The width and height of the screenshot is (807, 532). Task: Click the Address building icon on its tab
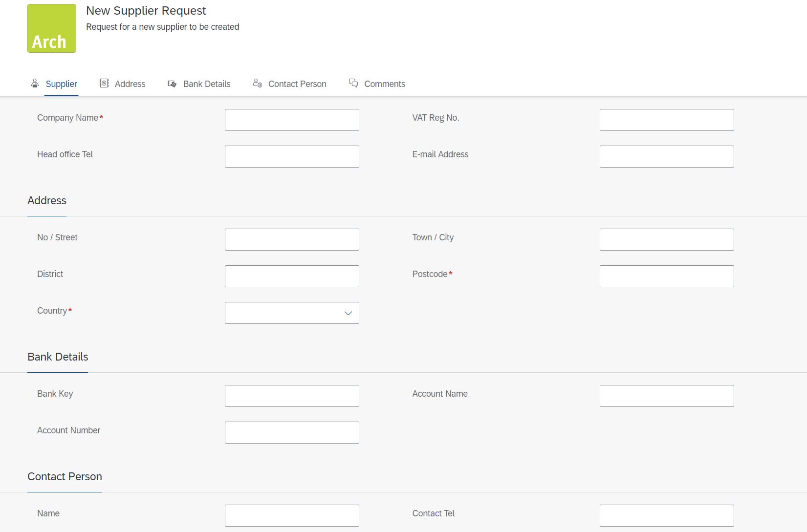104,83
